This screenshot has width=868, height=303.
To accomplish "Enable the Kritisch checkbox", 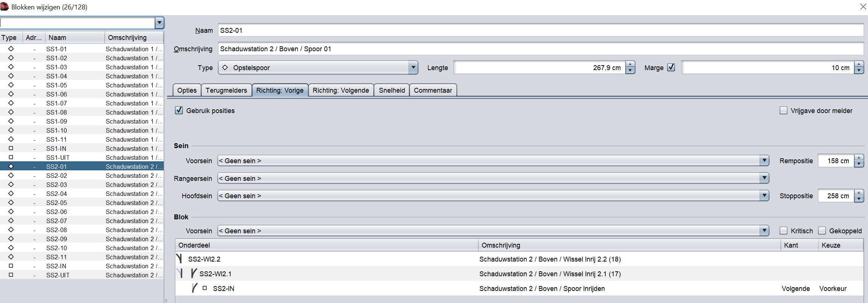I will (783, 231).
